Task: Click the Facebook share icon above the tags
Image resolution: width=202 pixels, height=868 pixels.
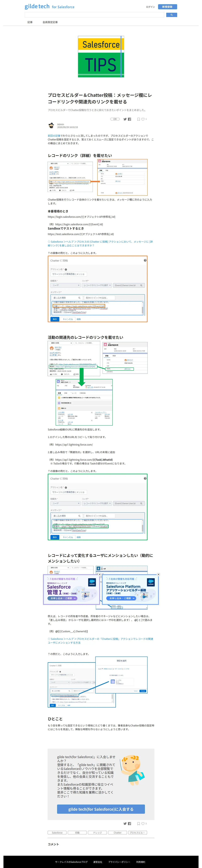Action: click(130, 824)
